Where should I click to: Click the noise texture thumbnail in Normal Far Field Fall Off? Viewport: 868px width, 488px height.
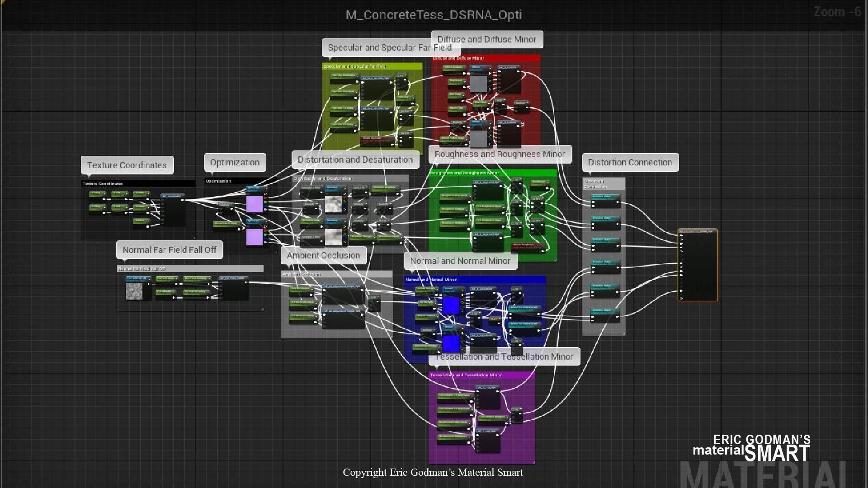pyautogui.click(x=134, y=291)
